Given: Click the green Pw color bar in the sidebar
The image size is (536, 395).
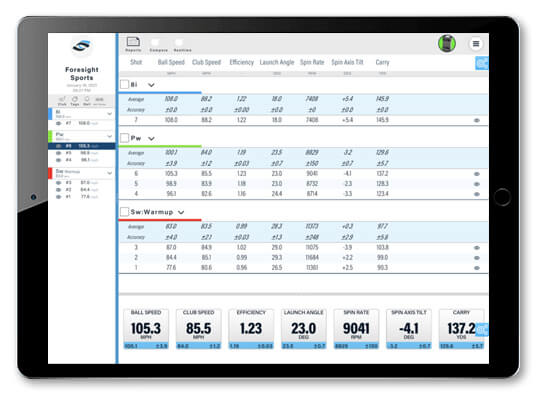Looking at the screenshot, I should click(50, 136).
